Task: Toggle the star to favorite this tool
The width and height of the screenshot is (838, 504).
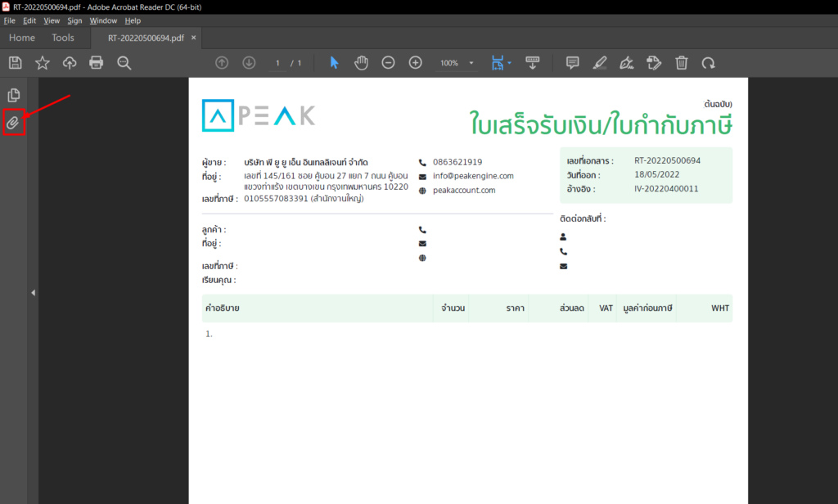Action: click(42, 62)
